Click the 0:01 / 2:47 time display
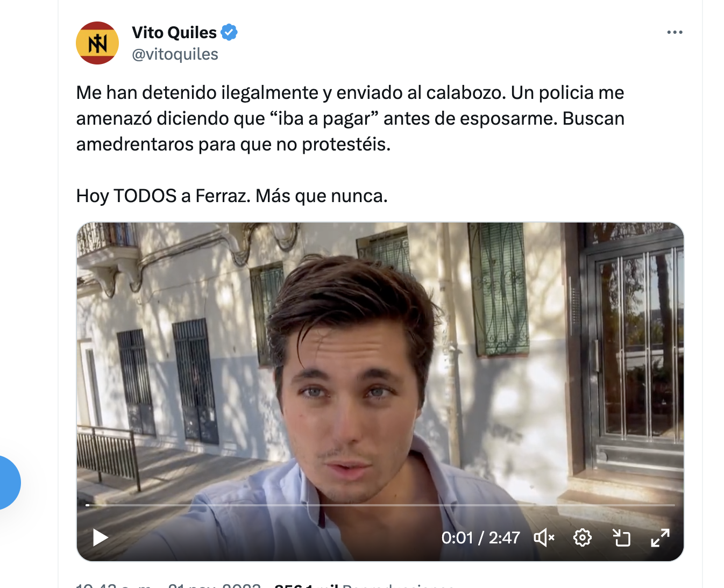 (x=480, y=537)
